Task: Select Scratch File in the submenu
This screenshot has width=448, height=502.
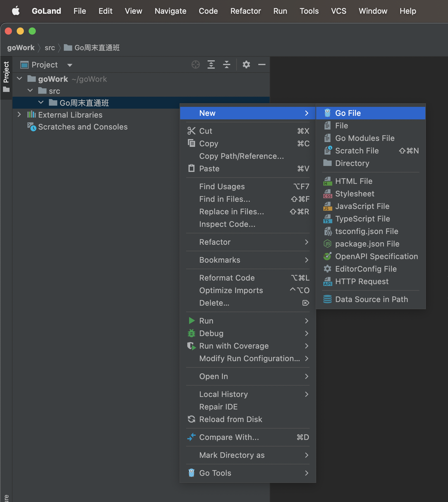Action: pos(357,151)
